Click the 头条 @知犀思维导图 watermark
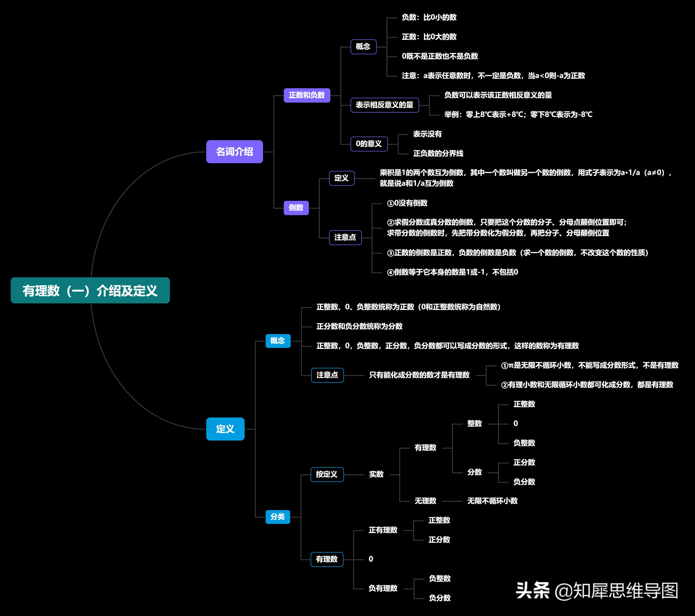 (597, 590)
